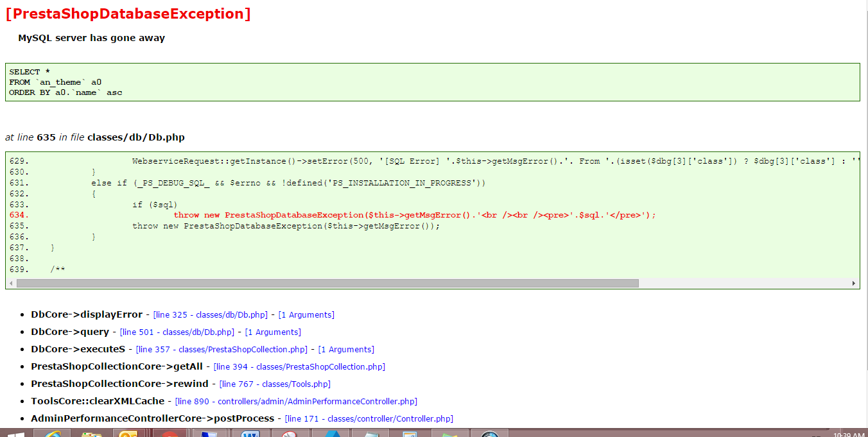
Task: Open Internet Explorer from the taskbar
Action: pyautogui.click(x=52, y=434)
